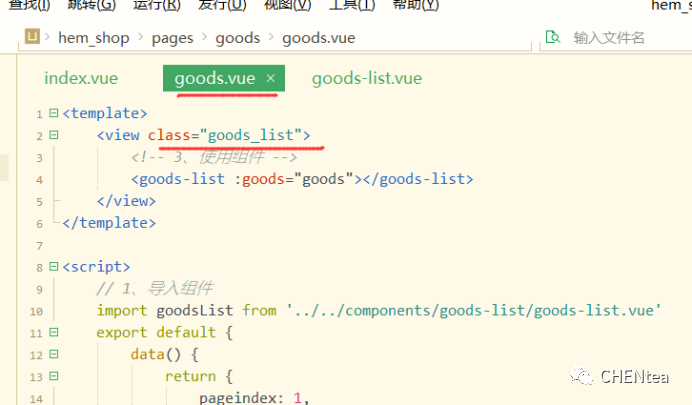Open the 查找(I) menu

pos(30,5)
